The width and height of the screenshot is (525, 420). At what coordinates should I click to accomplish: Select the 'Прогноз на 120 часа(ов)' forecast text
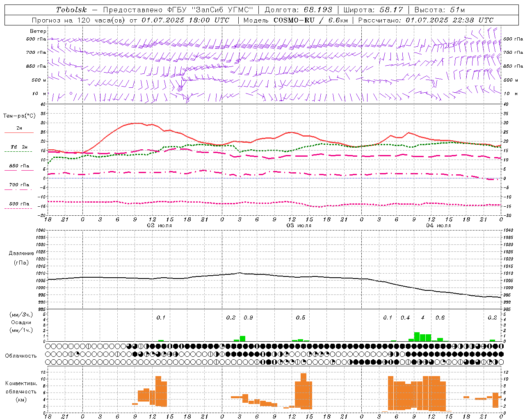click(79, 20)
